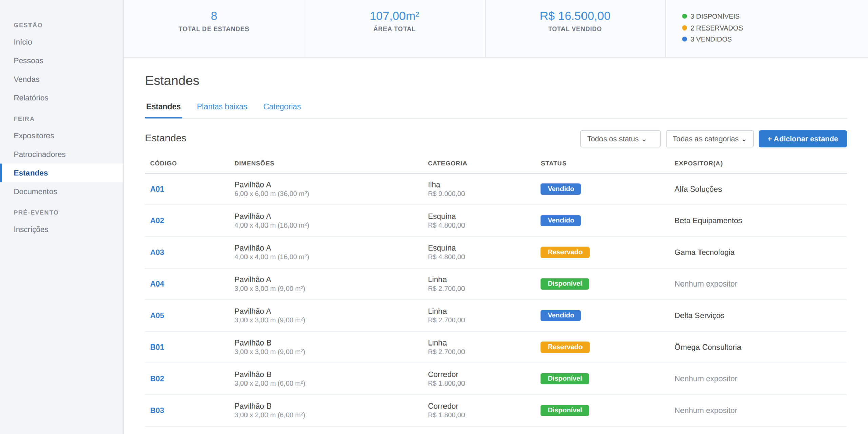Viewport: 868px width, 434px height.
Task: Click the orange dot beside 2 Reservados
Action: (x=684, y=28)
